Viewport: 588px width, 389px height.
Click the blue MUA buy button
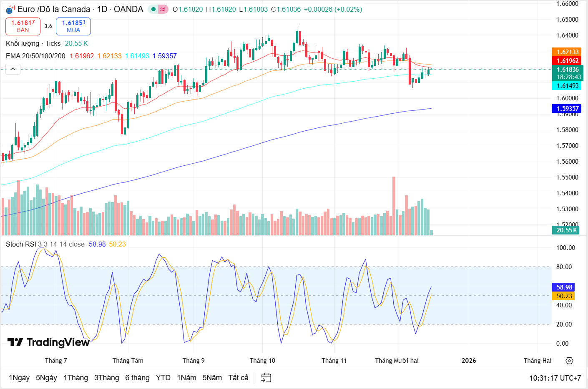click(x=73, y=26)
